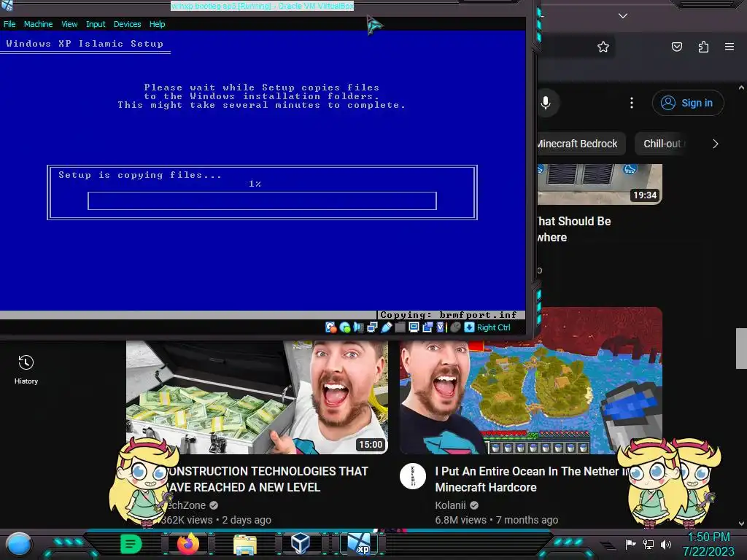Click the display settings status icon
747x560 pixels.
(x=414, y=327)
